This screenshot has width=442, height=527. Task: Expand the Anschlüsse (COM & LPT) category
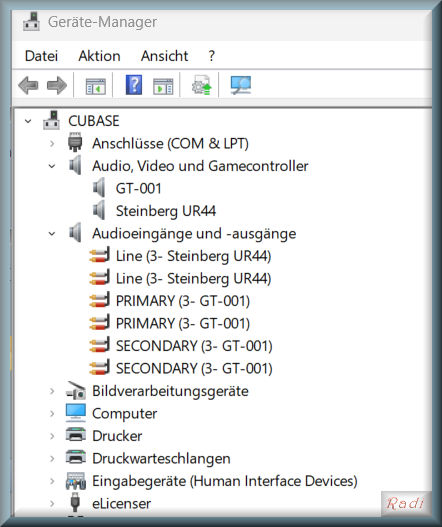pyautogui.click(x=52, y=144)
